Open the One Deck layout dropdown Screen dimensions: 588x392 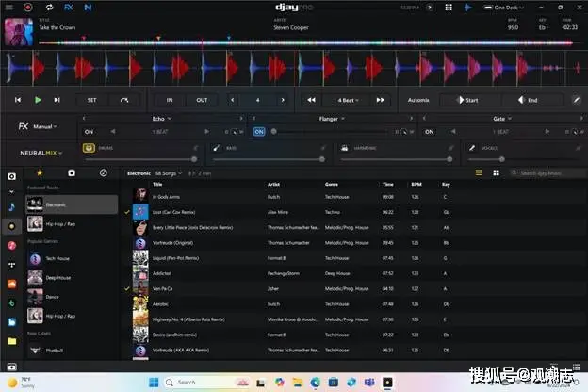[x=503, y=8]
